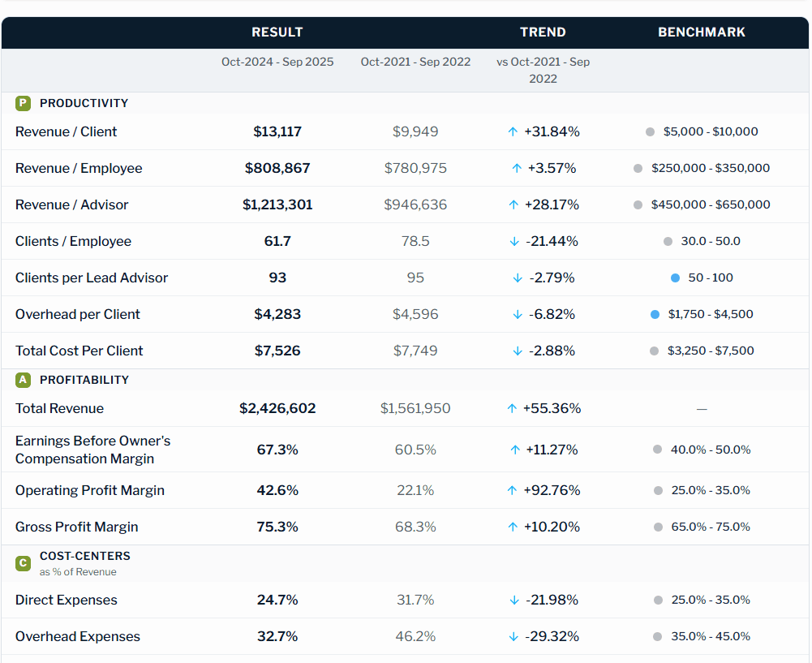812x663 pixels.
Task: Open the Gross Profit Margin metric row
Action: click(x=75, y=526)
